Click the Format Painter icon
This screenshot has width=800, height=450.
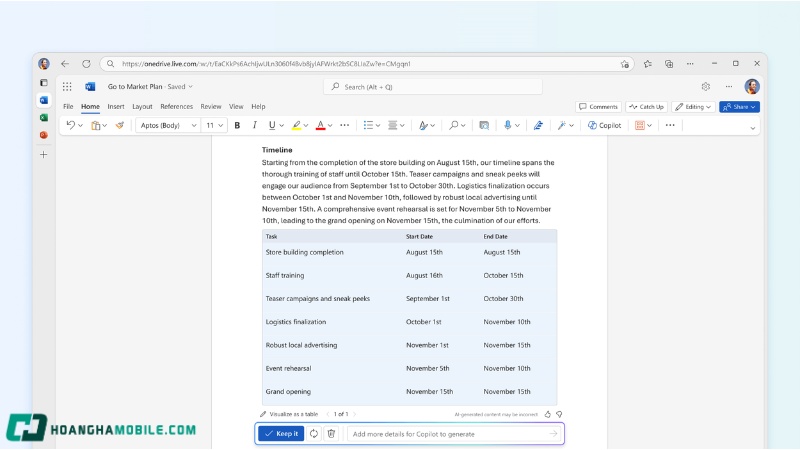[x=120, y=126]
